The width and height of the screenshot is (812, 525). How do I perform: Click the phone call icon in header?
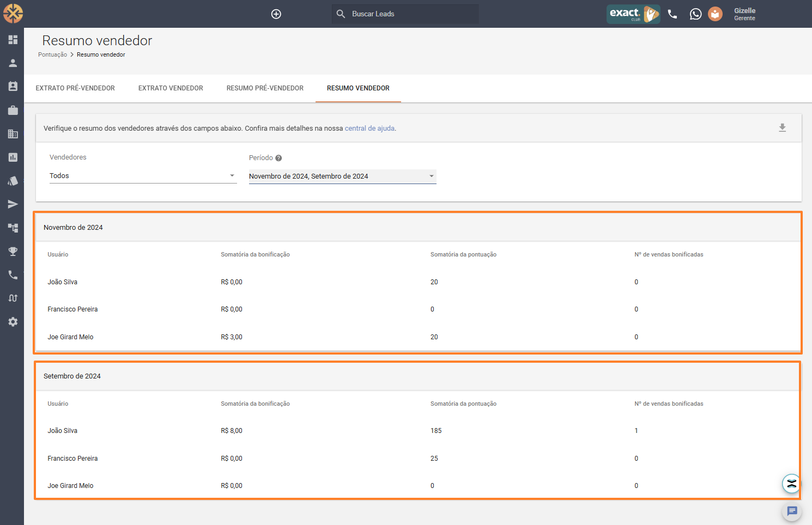(x=672, y=14)
